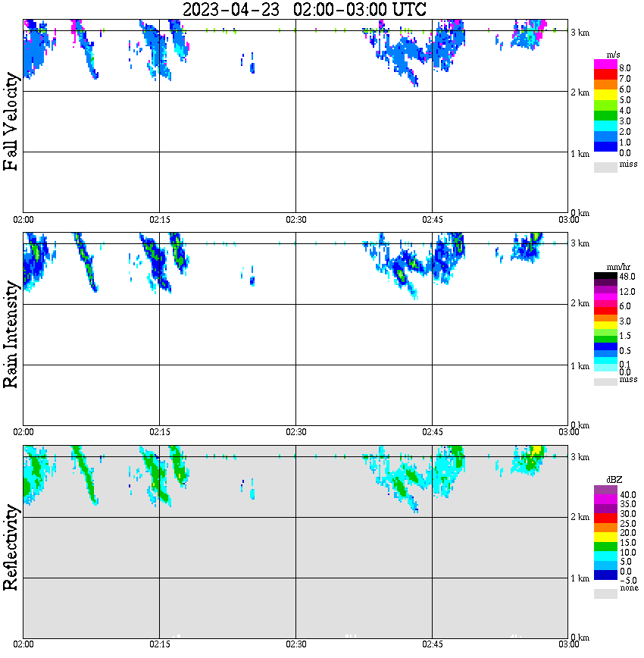The image size is (644, 658).
Task: Click the gray "miss" swatch in the mm/hr legend
Action: [x=605, y=381]
